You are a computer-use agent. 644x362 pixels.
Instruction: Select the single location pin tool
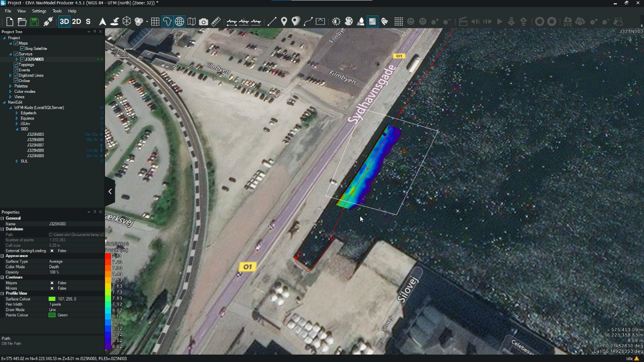[x=284, y=21]
